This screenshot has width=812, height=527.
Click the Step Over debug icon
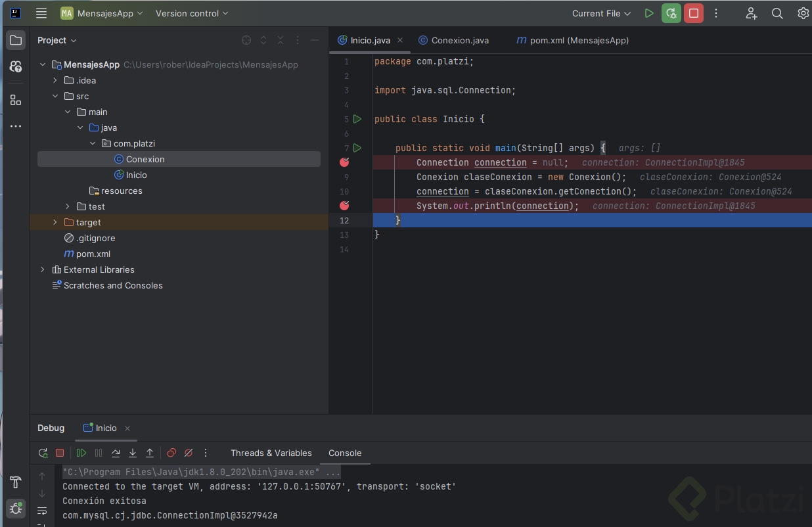coord(116,453)
